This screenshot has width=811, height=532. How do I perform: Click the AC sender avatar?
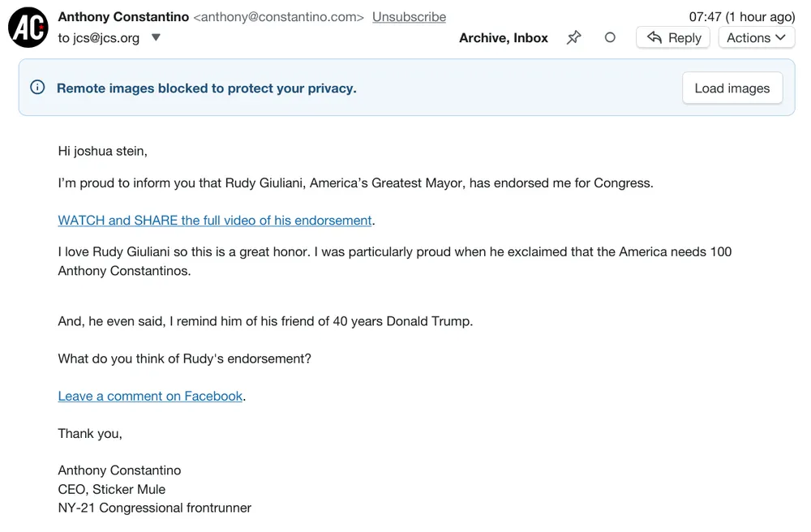28,28
